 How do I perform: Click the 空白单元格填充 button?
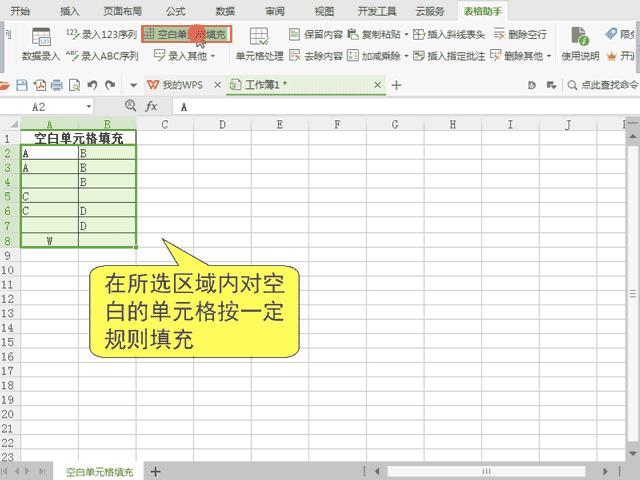point(187,34)
